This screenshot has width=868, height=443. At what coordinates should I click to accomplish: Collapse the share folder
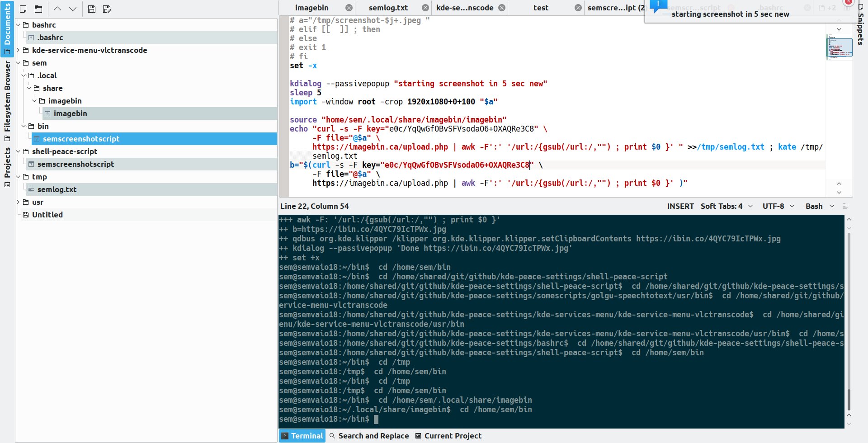pos(29,88)
